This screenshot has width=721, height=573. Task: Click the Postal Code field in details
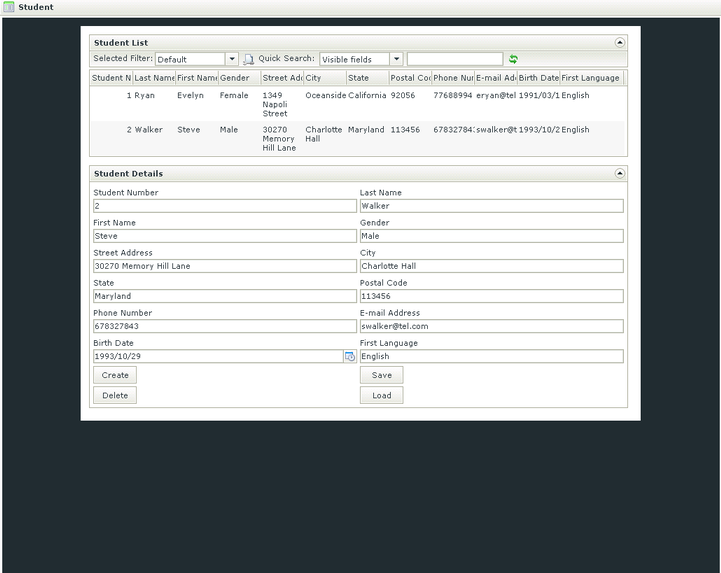pos(492,296)
